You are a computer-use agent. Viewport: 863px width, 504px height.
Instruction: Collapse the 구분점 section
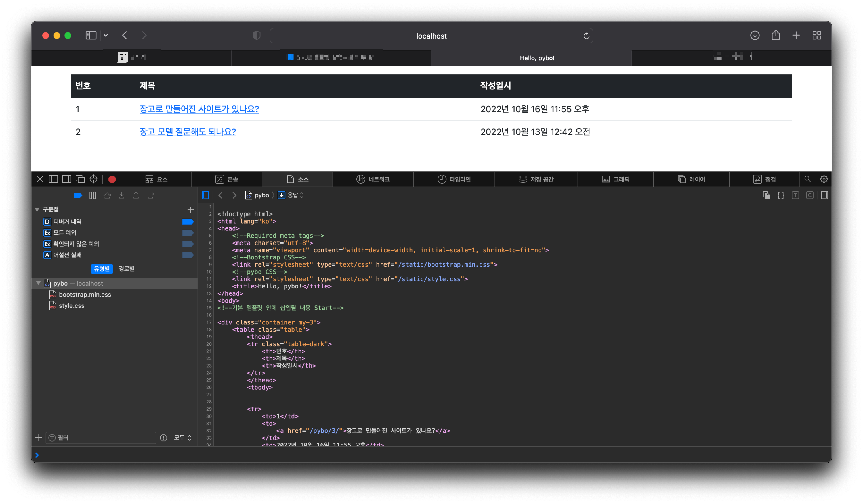click(x=37, y=209)
